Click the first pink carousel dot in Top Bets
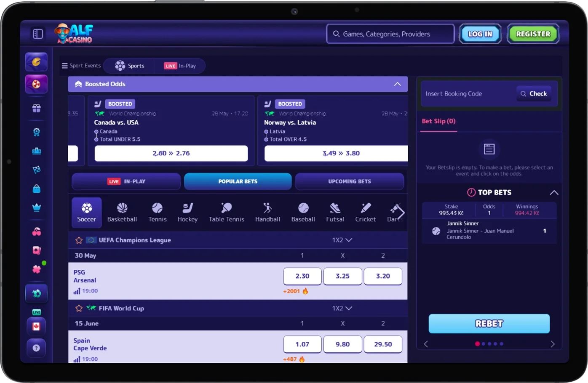This screenshot has width=588, height=383. click(477, 344)
